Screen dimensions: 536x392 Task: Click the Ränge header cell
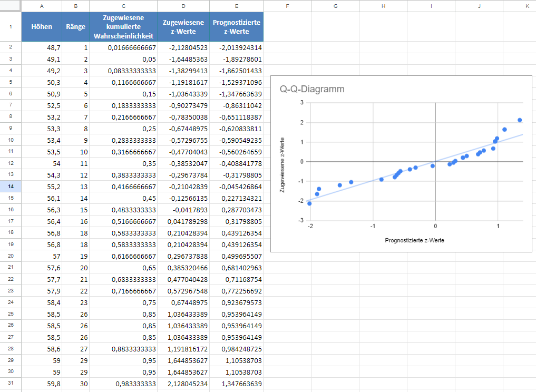[75, 27]
